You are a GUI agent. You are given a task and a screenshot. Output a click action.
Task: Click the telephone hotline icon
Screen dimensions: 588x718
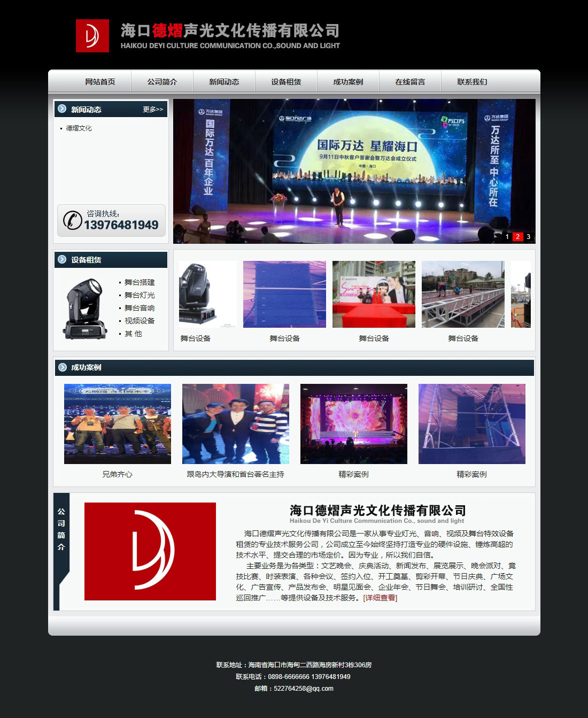[72, 220]
